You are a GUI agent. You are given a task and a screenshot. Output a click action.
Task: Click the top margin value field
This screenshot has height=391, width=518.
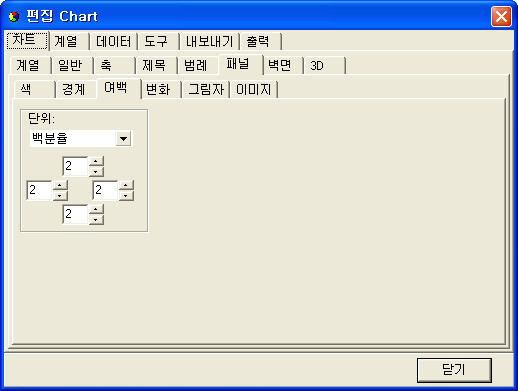[75, 166]
